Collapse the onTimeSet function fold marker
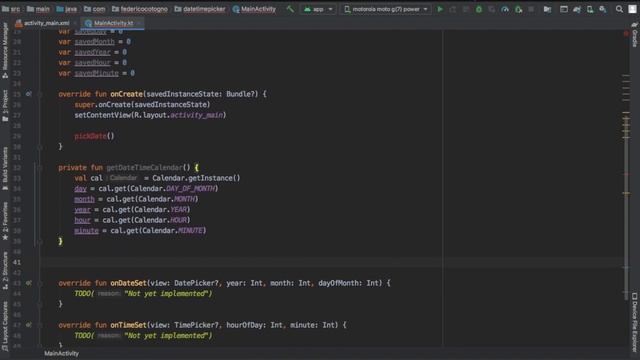640x360 pixels. pyautogui.click(x=40, y=325)
